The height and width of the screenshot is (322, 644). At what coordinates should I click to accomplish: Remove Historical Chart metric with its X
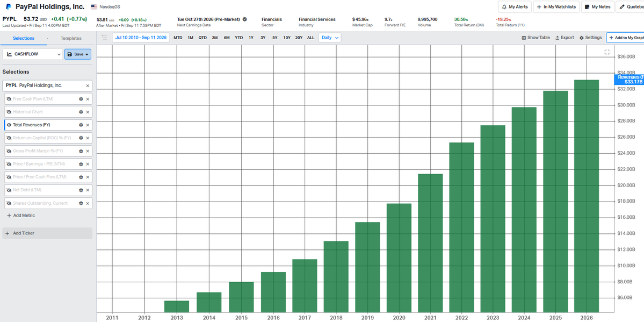88,112
